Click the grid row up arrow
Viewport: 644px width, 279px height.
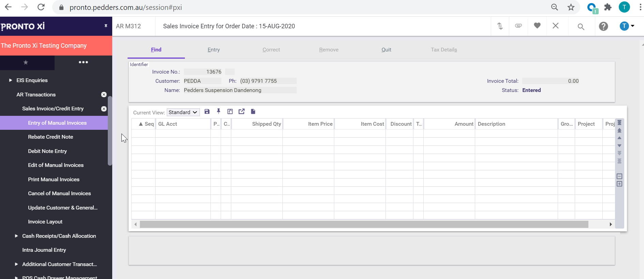pos(619,138)
